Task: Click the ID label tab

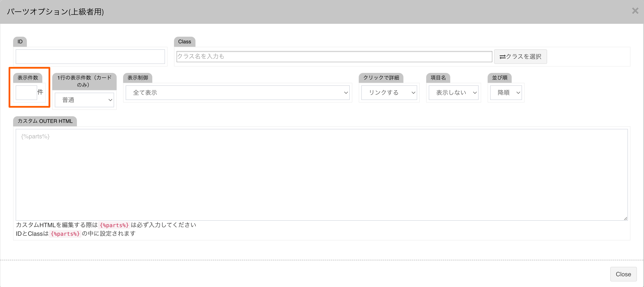Action: [20, 42]
